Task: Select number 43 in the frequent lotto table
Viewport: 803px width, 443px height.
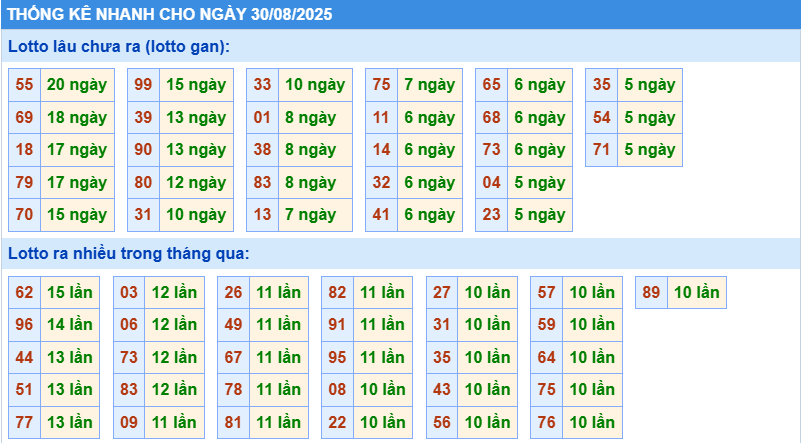Action: [442, 390]
